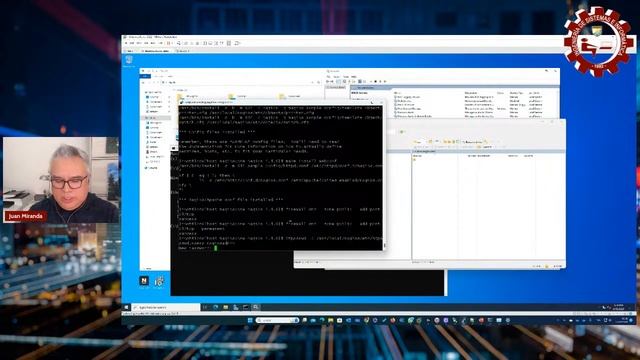Select This PC in File Explorer sidebar

click(x=156, y=118)
